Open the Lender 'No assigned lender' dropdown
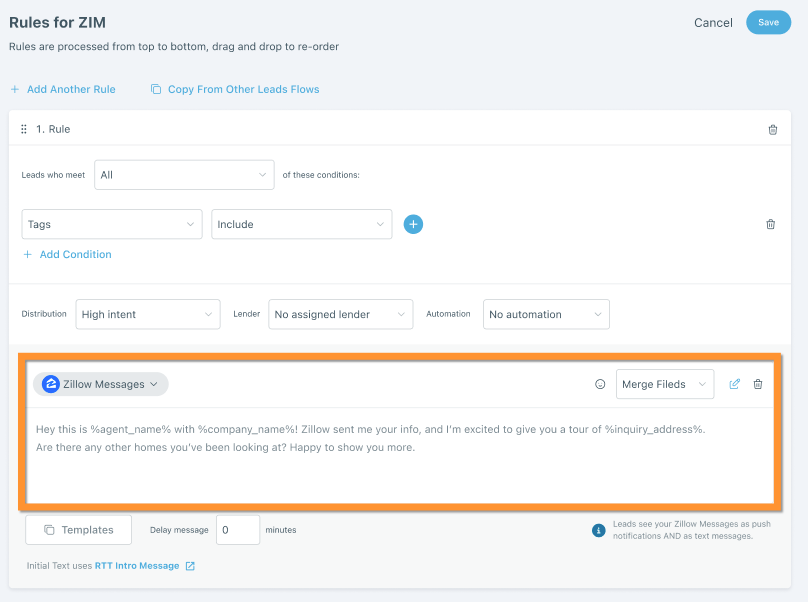 point(340,314)
